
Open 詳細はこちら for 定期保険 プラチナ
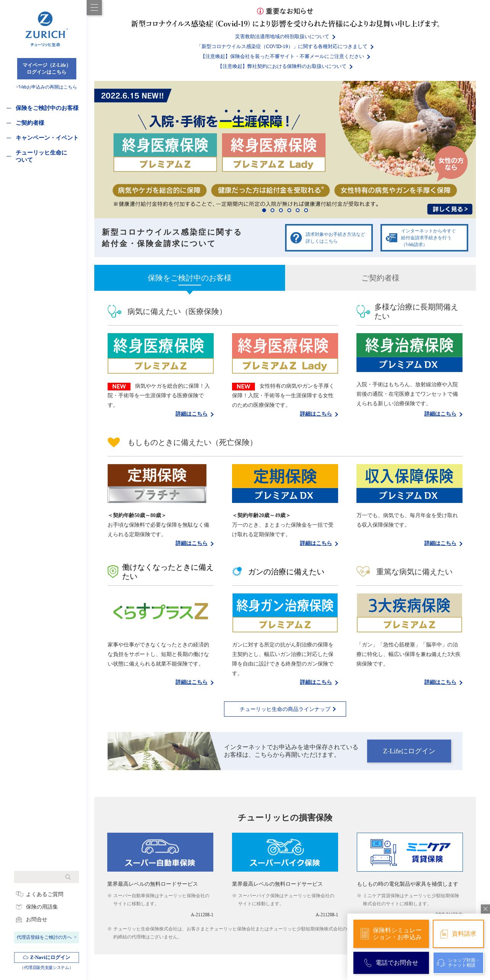[x=194, y=543]
